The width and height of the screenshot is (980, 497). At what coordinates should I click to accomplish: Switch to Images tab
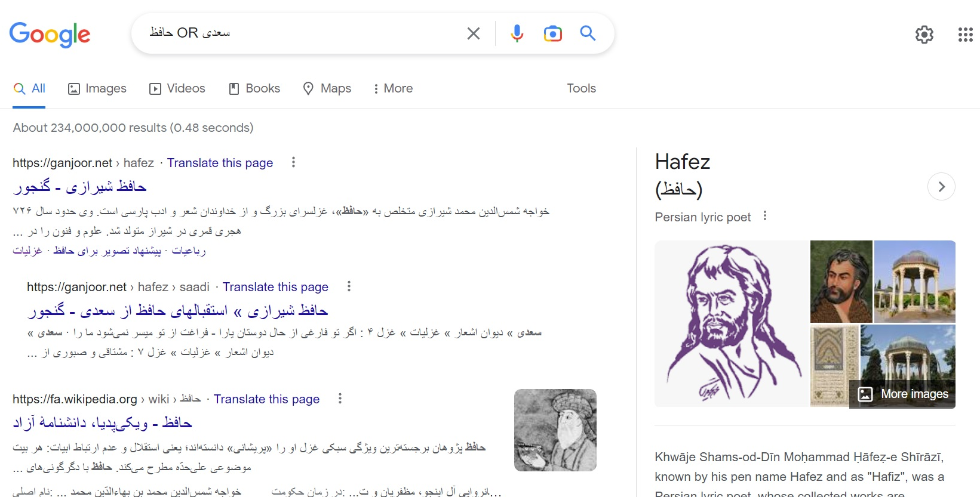pyautogui.click(x=97, y=89)
